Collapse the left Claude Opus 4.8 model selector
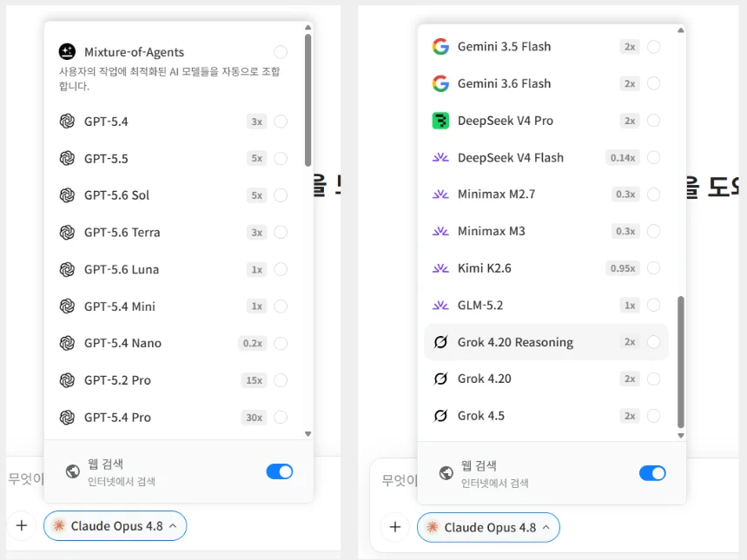This screenshot has width=747, height=560. pyautogui.click(x=115, y=526)
